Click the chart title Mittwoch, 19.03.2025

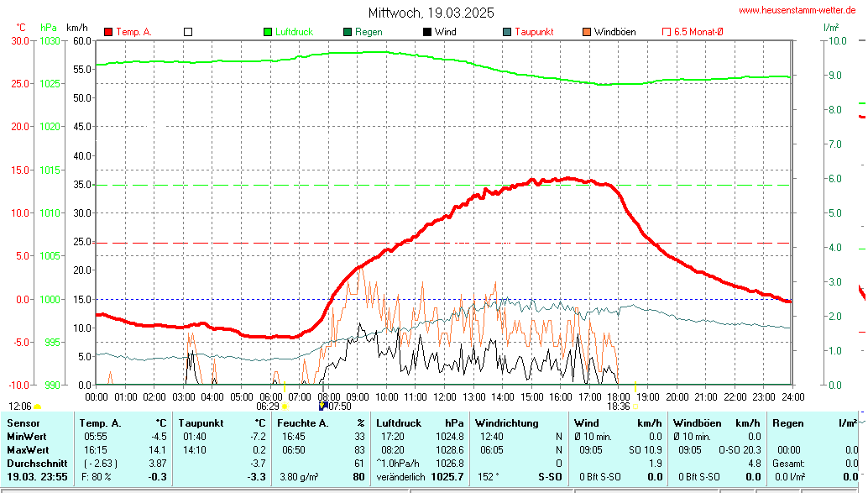[x=431, y=13]
